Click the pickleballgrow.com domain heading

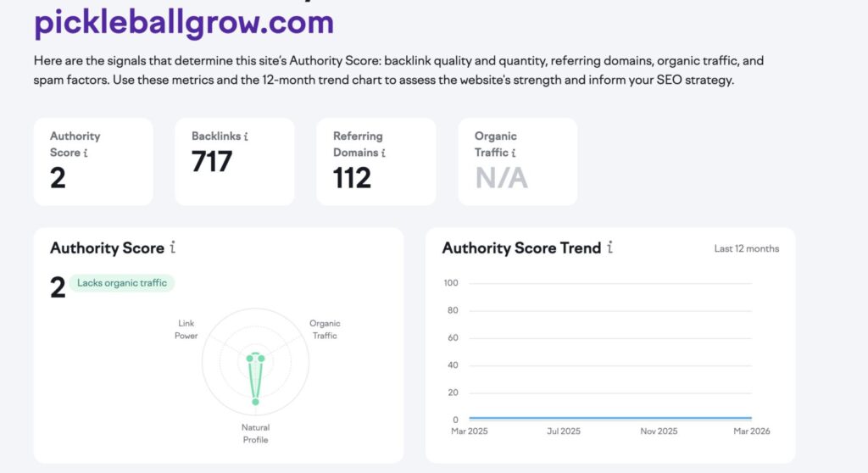pos(184,23)
